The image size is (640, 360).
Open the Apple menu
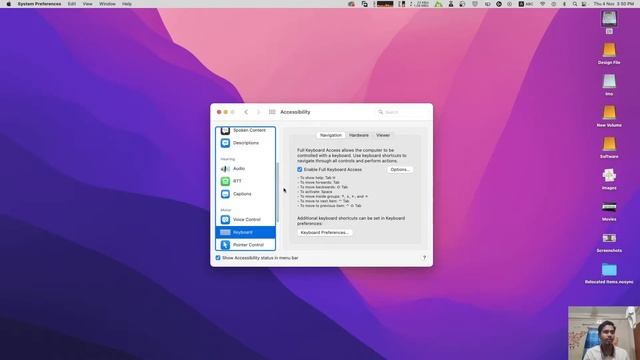[9, 4]
